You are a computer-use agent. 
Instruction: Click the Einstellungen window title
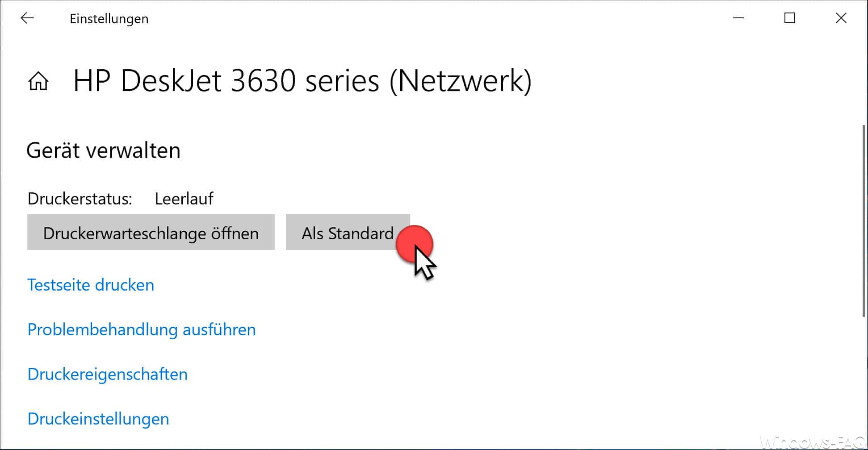[x=109, y=18]
